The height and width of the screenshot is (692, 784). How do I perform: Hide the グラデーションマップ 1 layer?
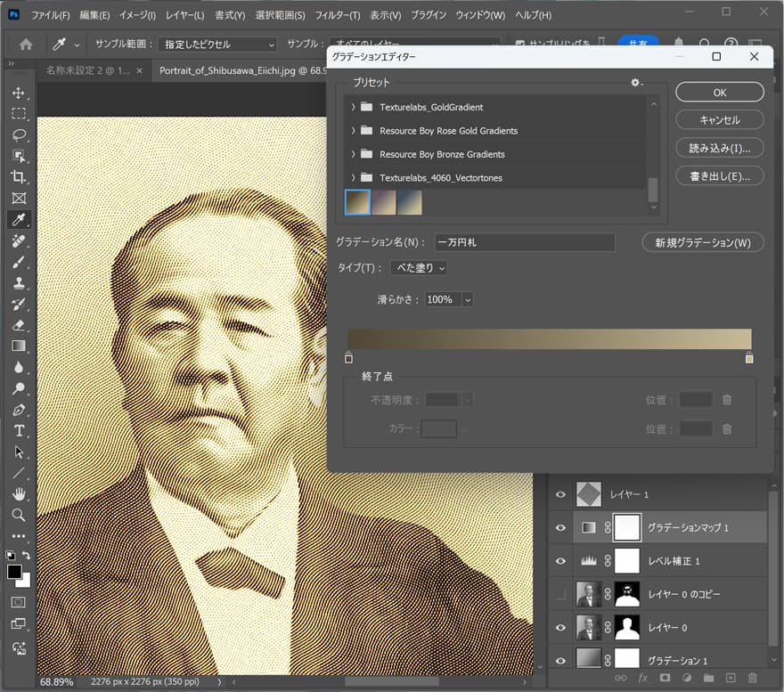(x=561, y=527)
